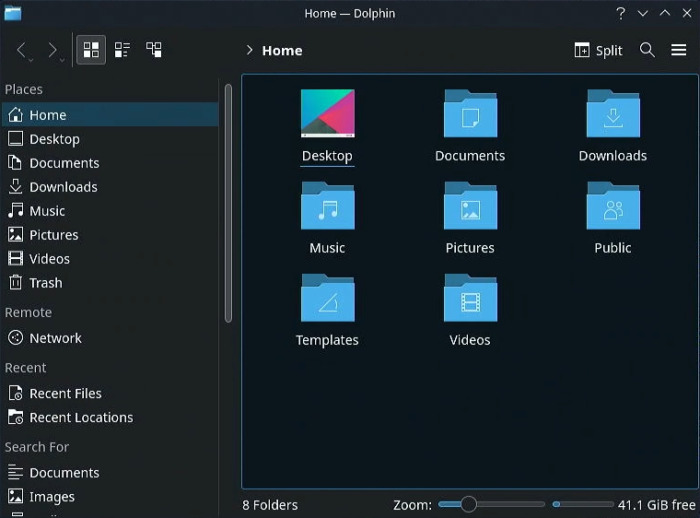Screen dimensions: 700x518
Task: Click the Places panel scrollbar
Action: click(228, 203)
